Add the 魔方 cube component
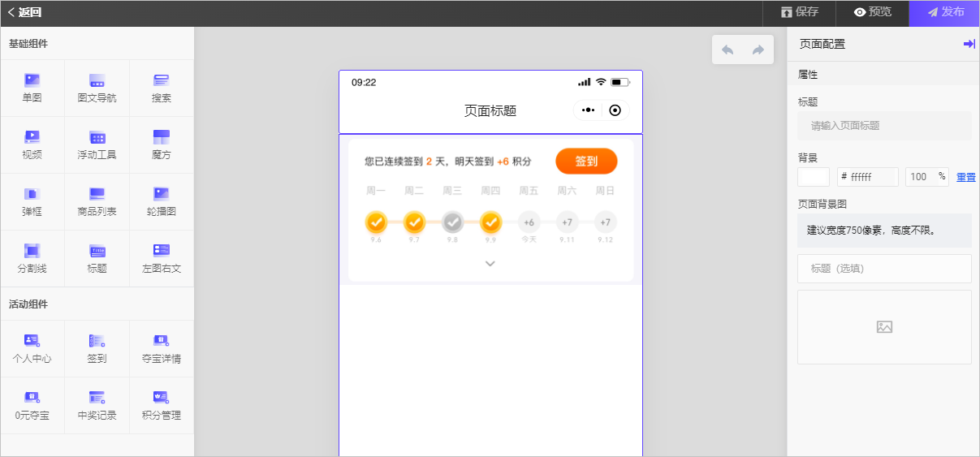This screenshot has height=457, width=980. [162, 145]
